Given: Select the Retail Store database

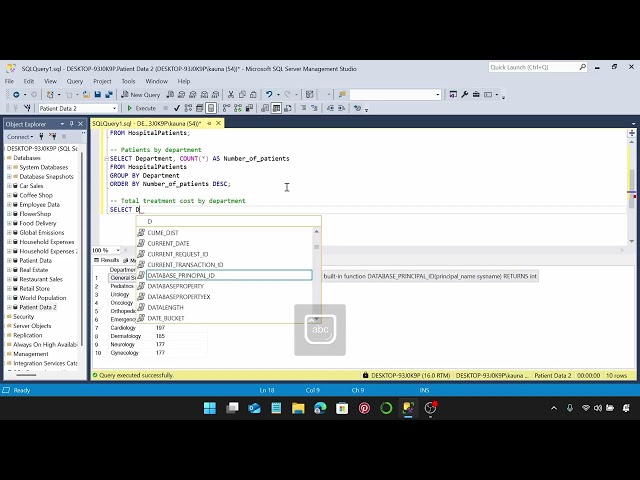Looking at the screenshot, I should tap(34, 289).
